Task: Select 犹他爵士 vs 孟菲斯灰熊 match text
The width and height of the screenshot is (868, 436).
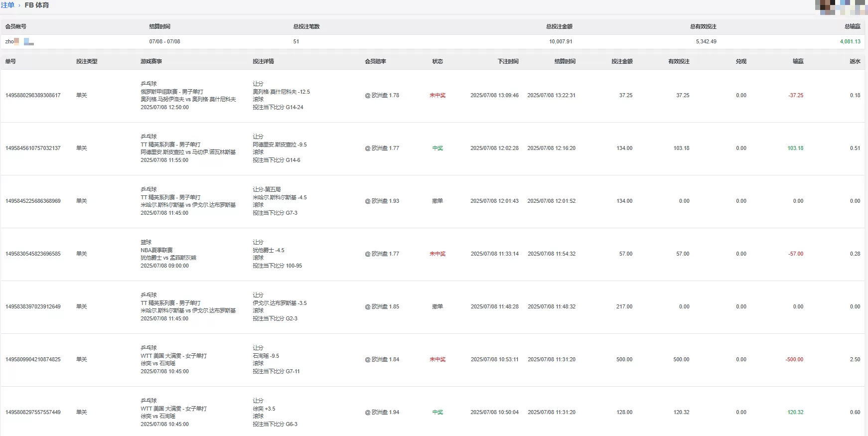Action: tap(168, 258)
